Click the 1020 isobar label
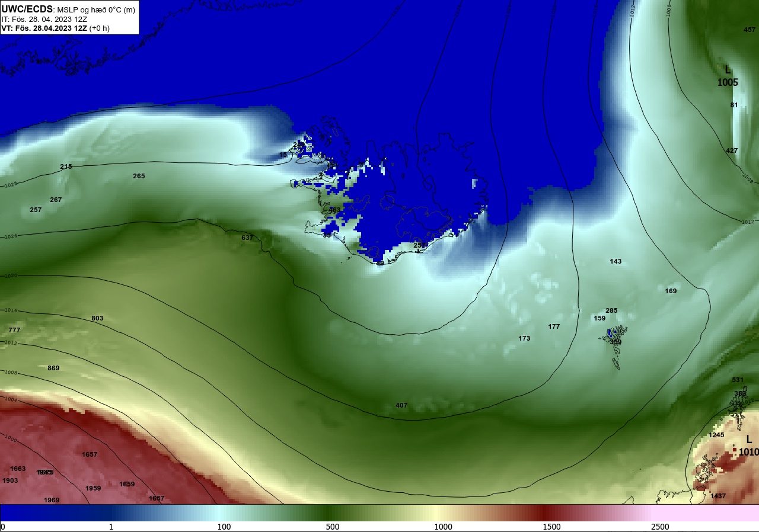The width and height of the screenshot is (759, 532). [10, 275]
